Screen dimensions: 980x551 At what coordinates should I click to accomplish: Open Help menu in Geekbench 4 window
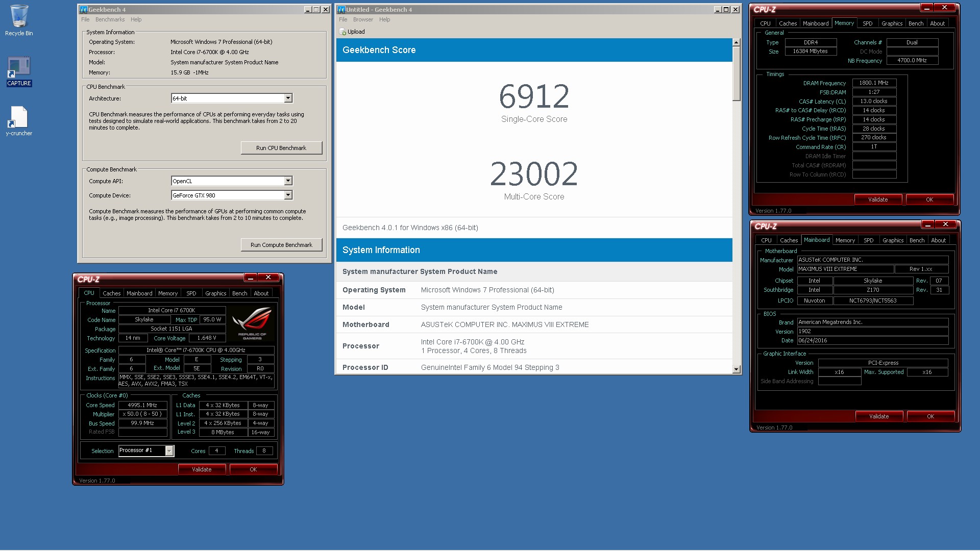click(136, 19)
